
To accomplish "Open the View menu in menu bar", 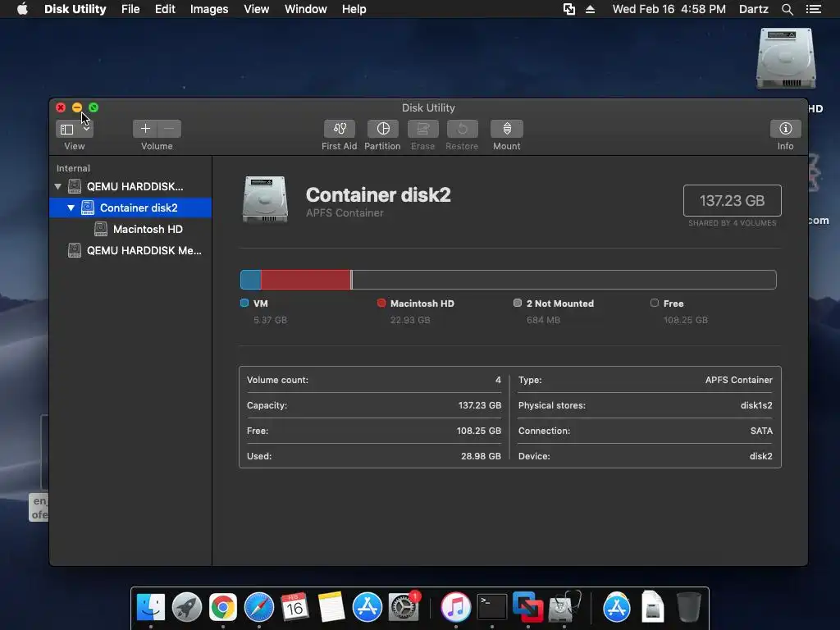I will 256,9.
